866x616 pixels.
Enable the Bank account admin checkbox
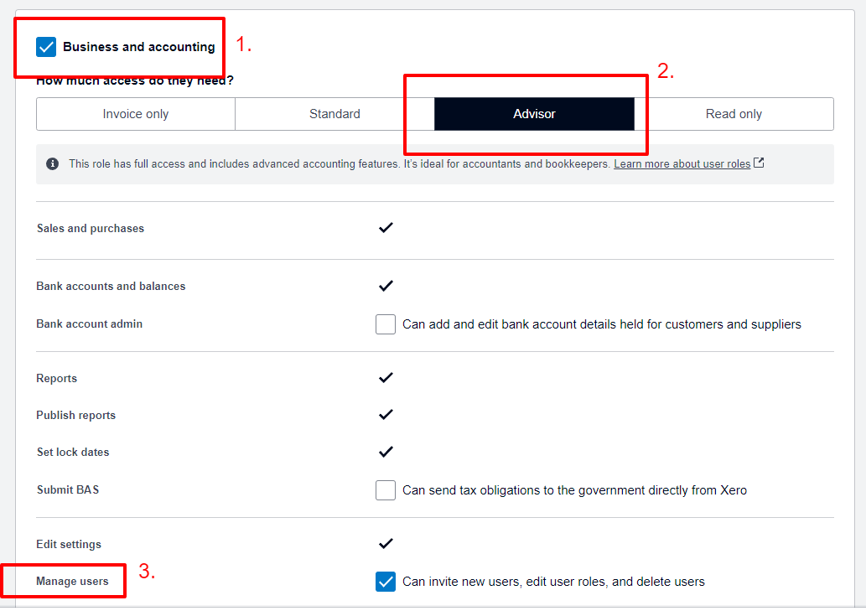(386, 324)
